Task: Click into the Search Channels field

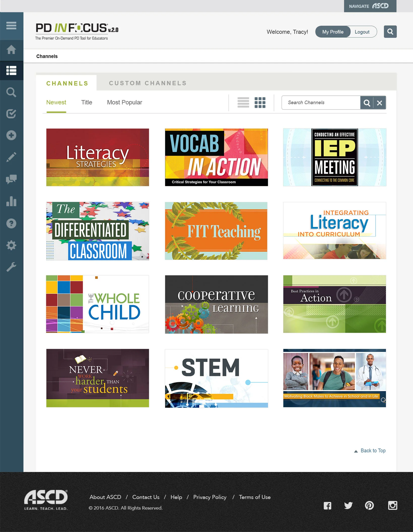Action: (321, 103)
